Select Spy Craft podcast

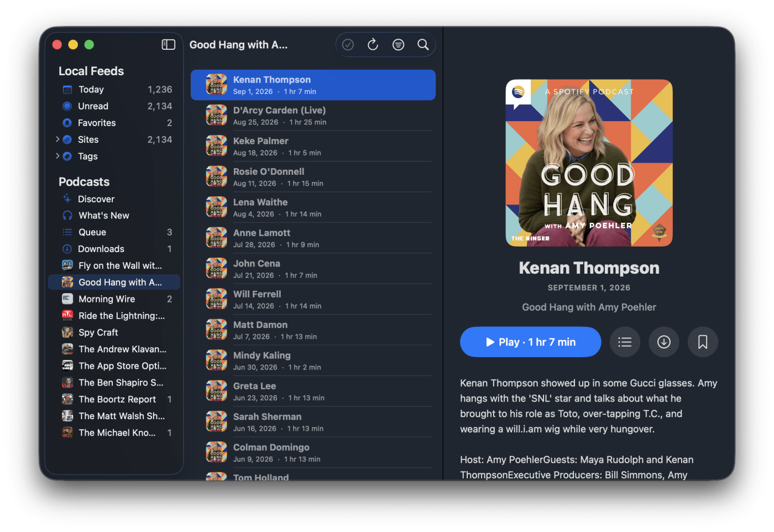[x=114, y=332]
